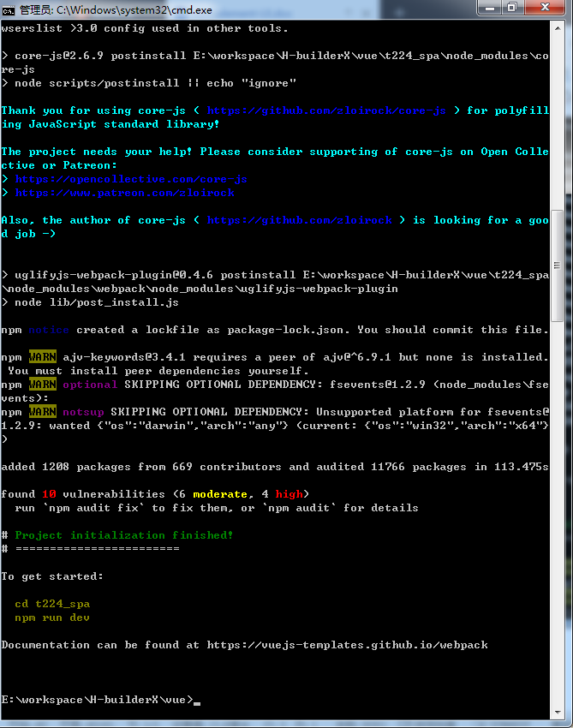Click the prompt line at E:\workspace\H-builderX\vue>
This screenshot has width=573, height=728.
pyautogui.click(x=97, y=700)
